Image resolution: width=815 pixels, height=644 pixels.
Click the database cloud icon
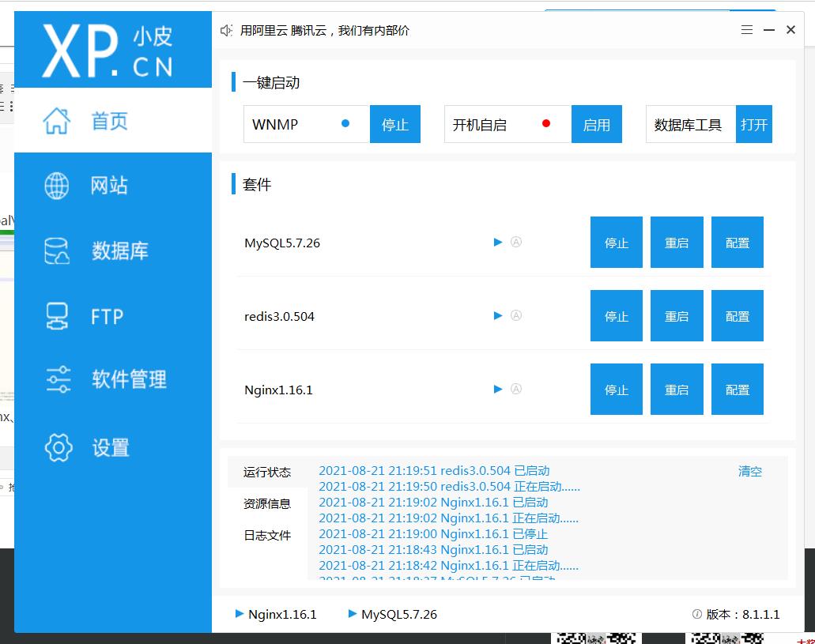click(x=57, y=251)
